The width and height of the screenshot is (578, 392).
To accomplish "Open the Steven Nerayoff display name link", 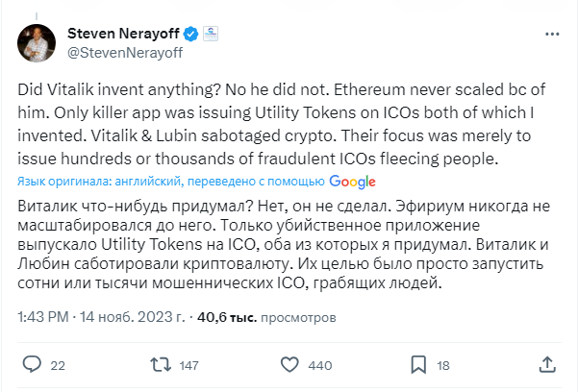I will point(119,35).
